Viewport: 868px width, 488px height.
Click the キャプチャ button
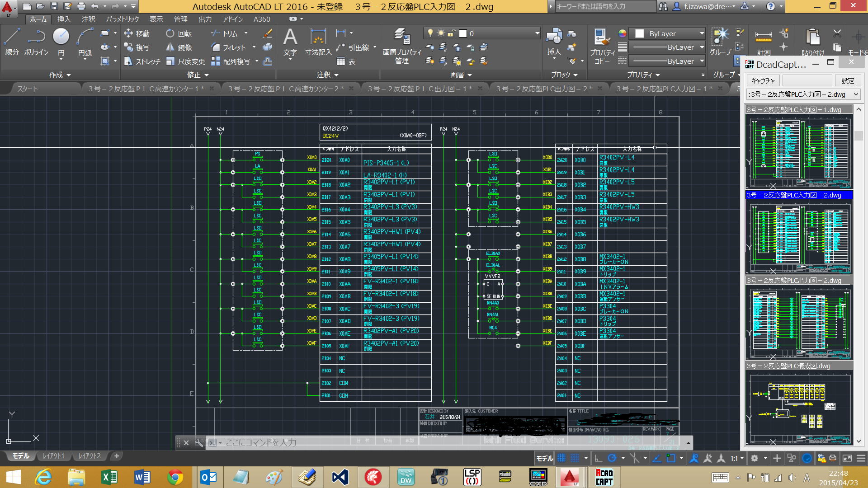[x=763, y=80]
